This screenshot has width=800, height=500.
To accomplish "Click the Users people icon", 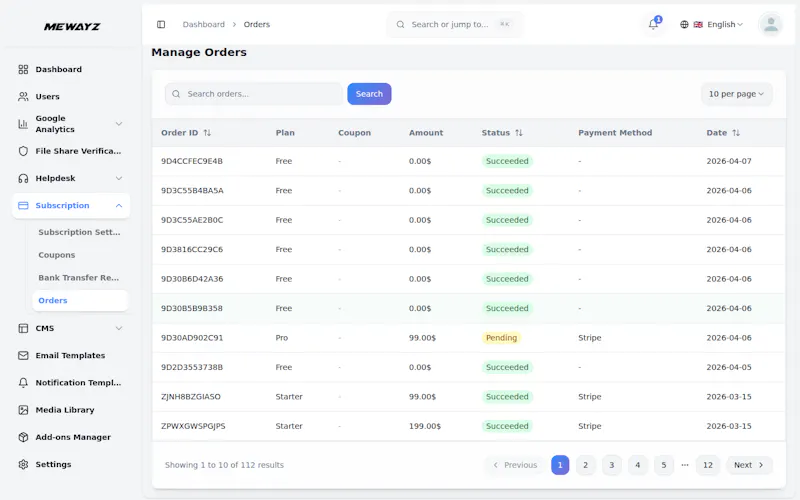I will tap(23, 96).
